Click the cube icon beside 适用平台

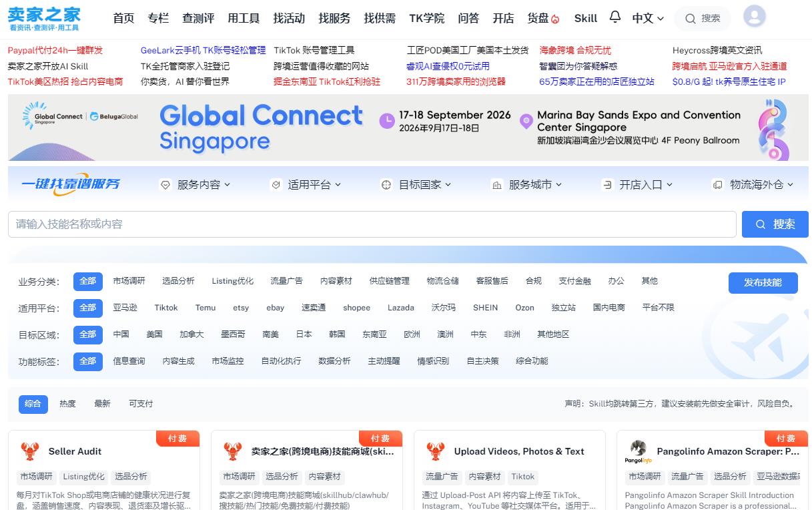[276, 185]
